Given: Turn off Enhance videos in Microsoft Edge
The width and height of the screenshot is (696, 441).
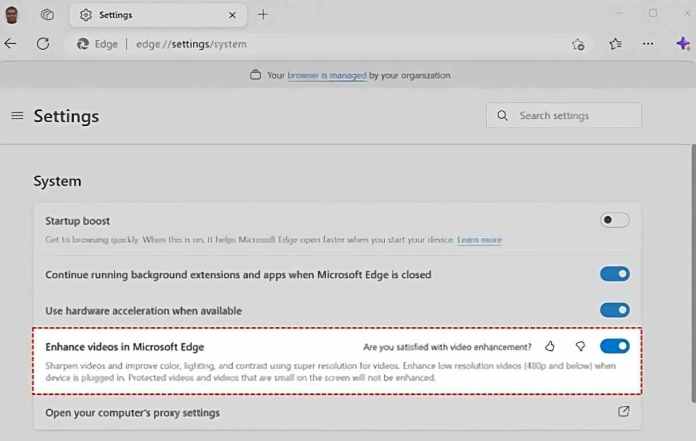Looking at the screenshot, I should (x=614, y=346).
